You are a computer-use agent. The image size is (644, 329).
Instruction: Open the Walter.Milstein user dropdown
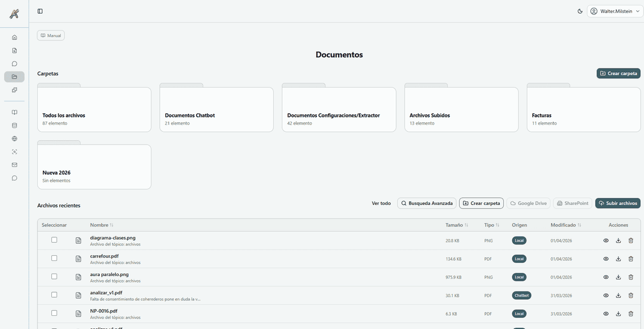[x=614, y=11]
